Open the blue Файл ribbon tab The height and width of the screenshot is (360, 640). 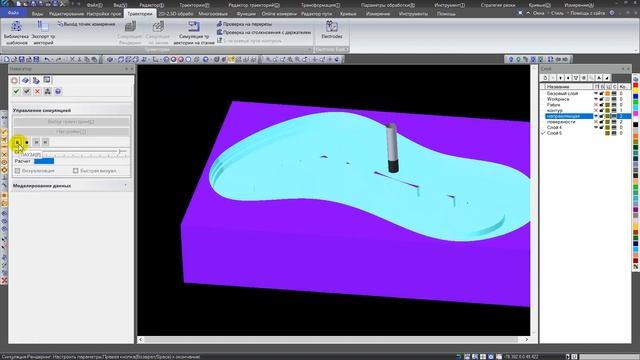[13, 13]
